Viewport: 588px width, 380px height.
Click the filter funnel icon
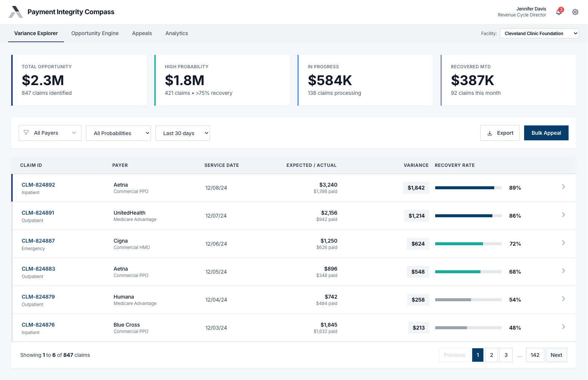26,133
